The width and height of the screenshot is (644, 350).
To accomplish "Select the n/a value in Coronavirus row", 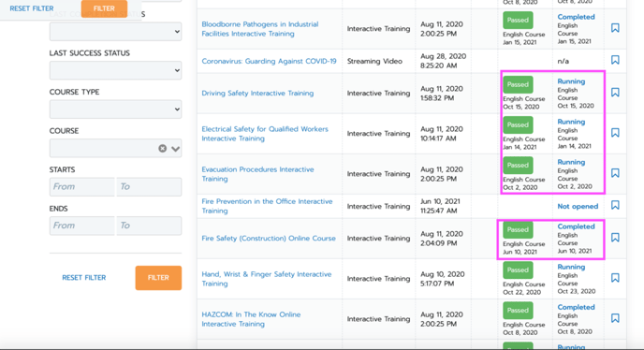I will tap(563, 61).
